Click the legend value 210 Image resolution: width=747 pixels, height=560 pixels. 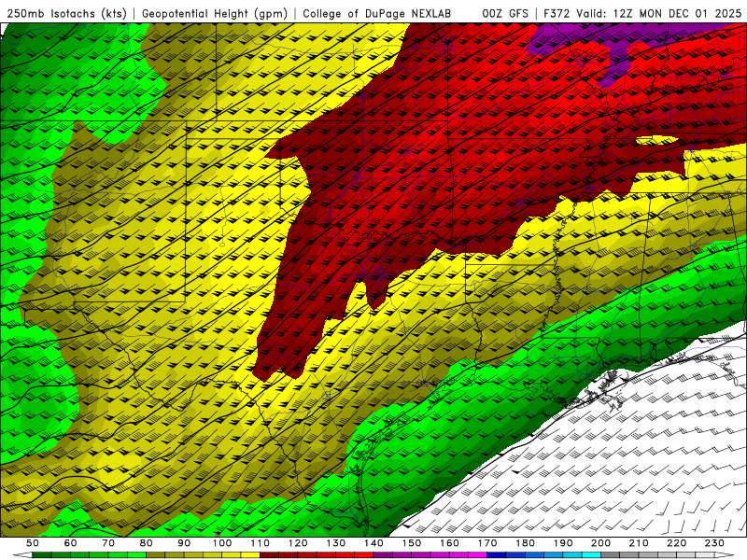pyautogui.click(x=639, y=543)
